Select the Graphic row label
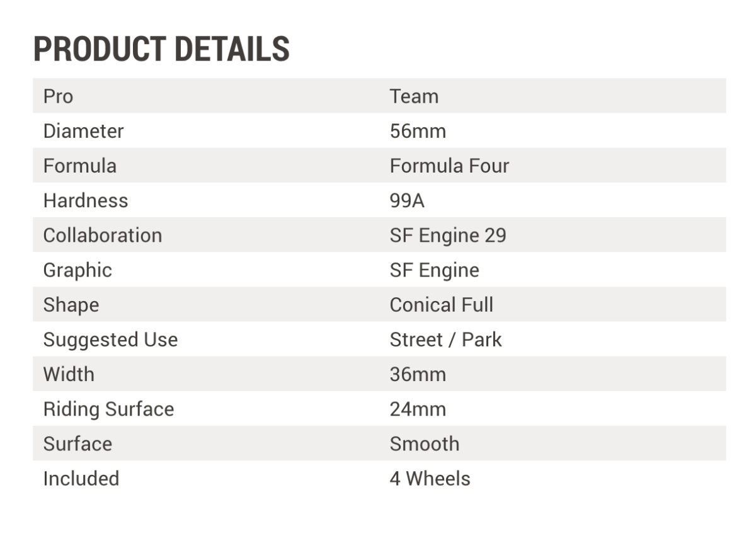 [x=77, y=270]
